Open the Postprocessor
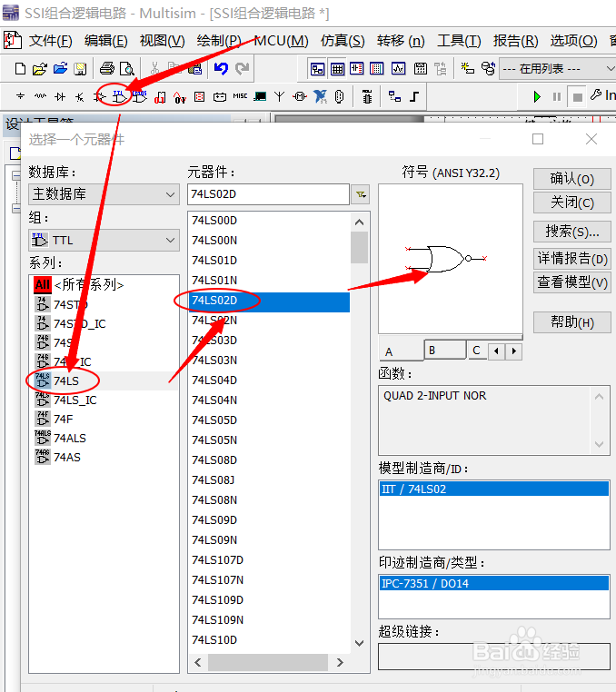Viewport: 616px width, 692px height. coord(421,69)
